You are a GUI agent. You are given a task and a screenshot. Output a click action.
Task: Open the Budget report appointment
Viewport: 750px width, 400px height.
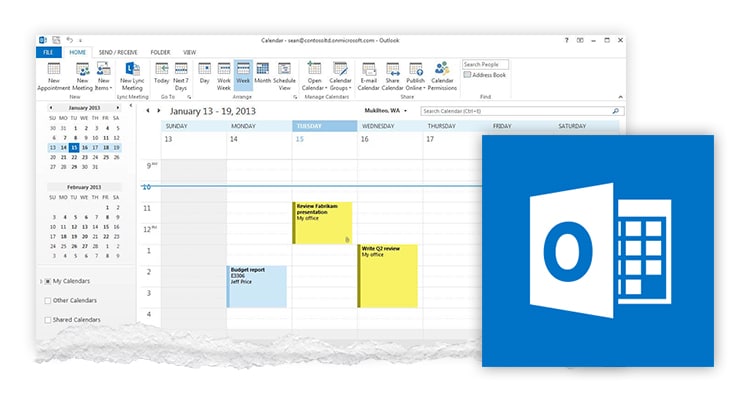pos(257,287)
